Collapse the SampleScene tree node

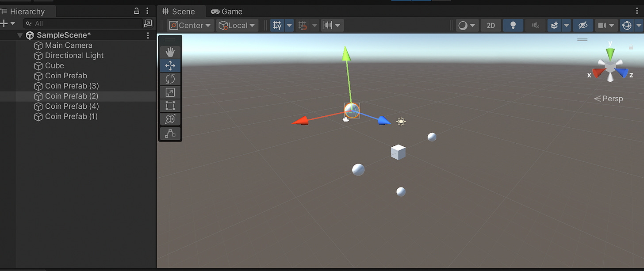[20, 35]
